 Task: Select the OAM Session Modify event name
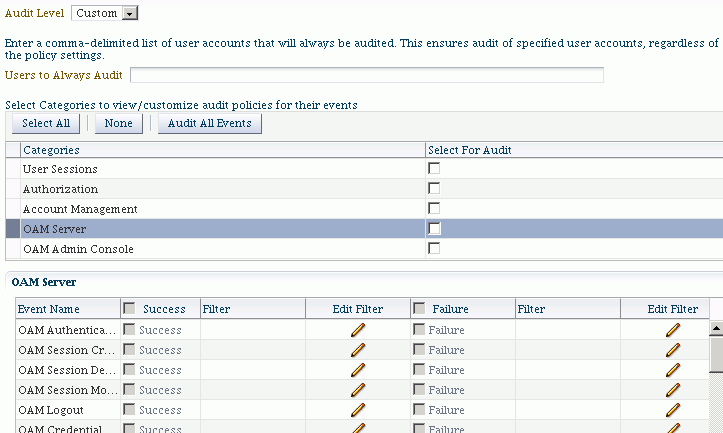click(x=68, y=390)
